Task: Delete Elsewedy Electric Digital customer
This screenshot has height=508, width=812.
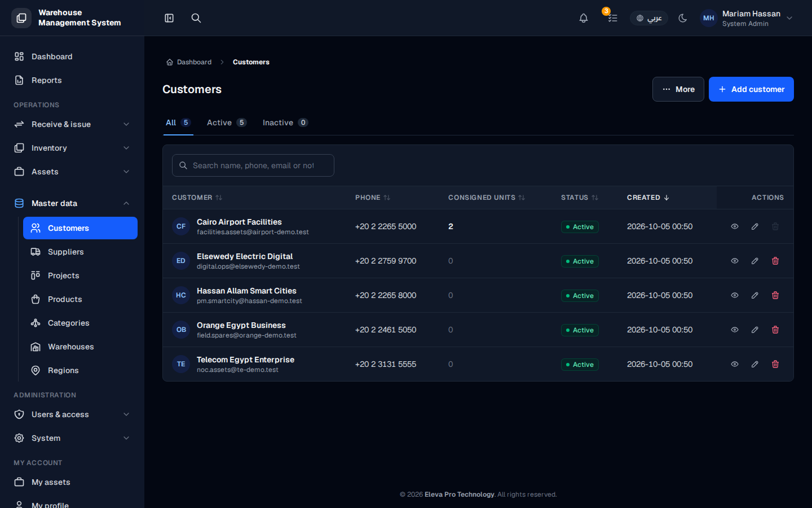Action: (775, 261)
